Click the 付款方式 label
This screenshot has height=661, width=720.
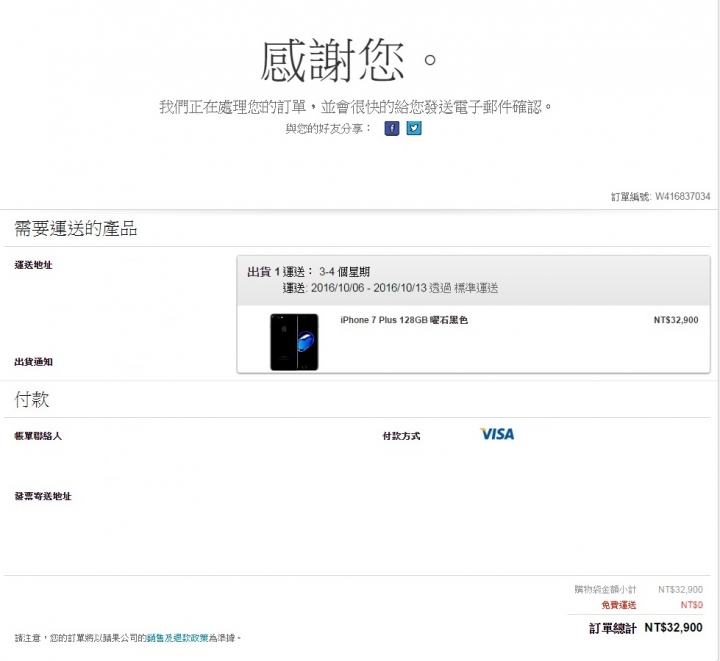401,436
